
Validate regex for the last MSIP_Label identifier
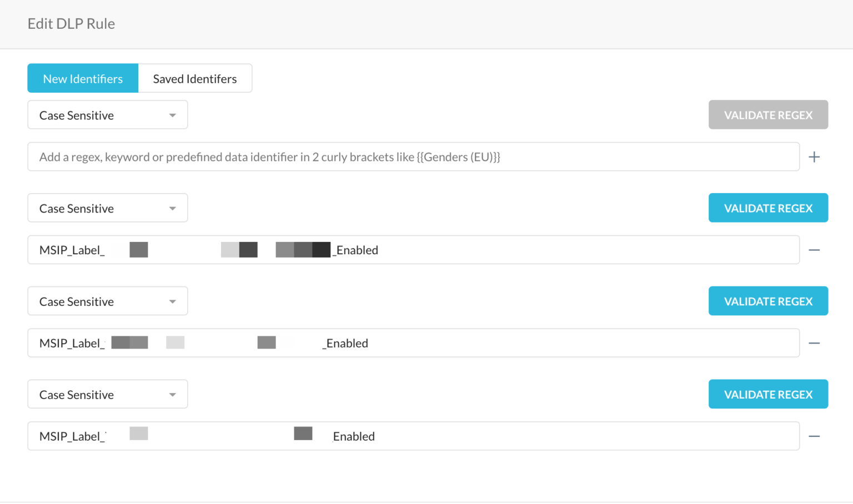tap(768, 394)
